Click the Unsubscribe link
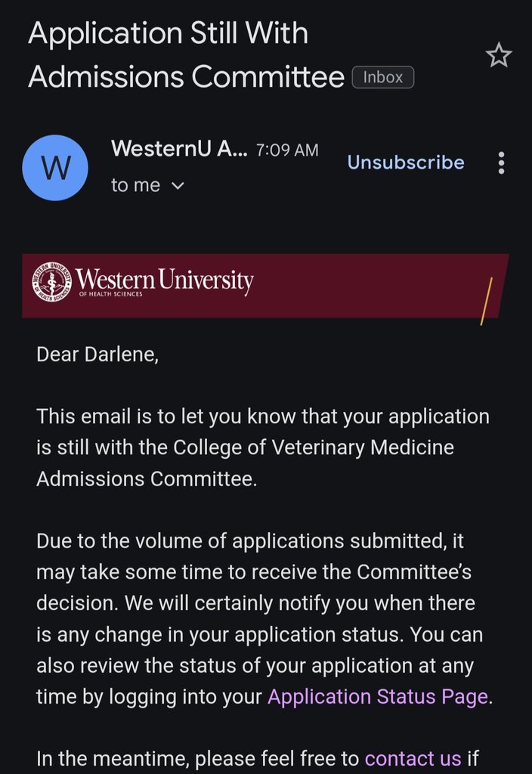This screenshot has height=774, width=532. coord(406,163)
